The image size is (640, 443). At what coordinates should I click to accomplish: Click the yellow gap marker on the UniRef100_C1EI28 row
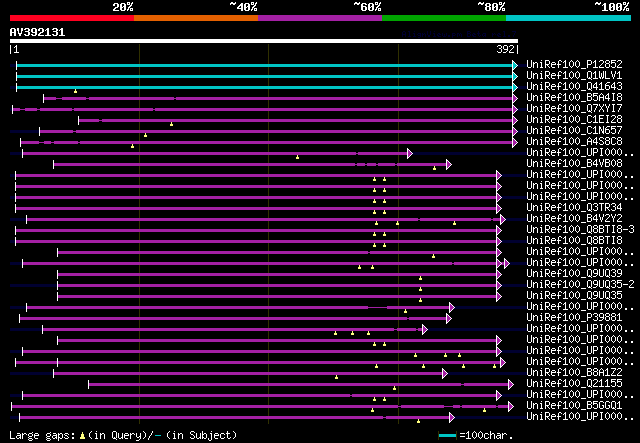pyautogui.click(x=171, y=124)
